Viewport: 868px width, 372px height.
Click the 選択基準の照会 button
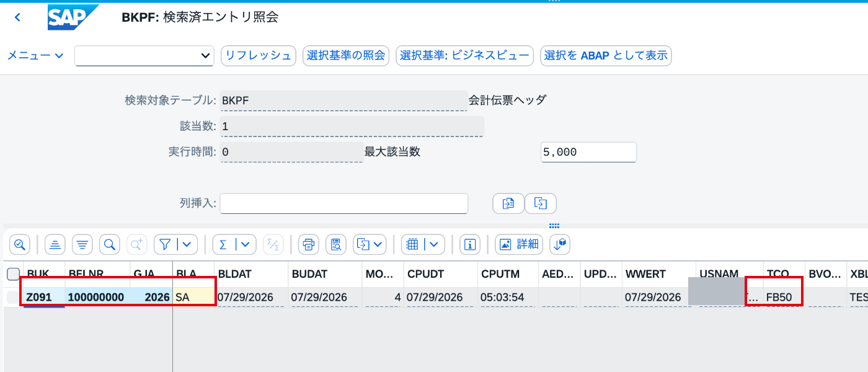346,55
